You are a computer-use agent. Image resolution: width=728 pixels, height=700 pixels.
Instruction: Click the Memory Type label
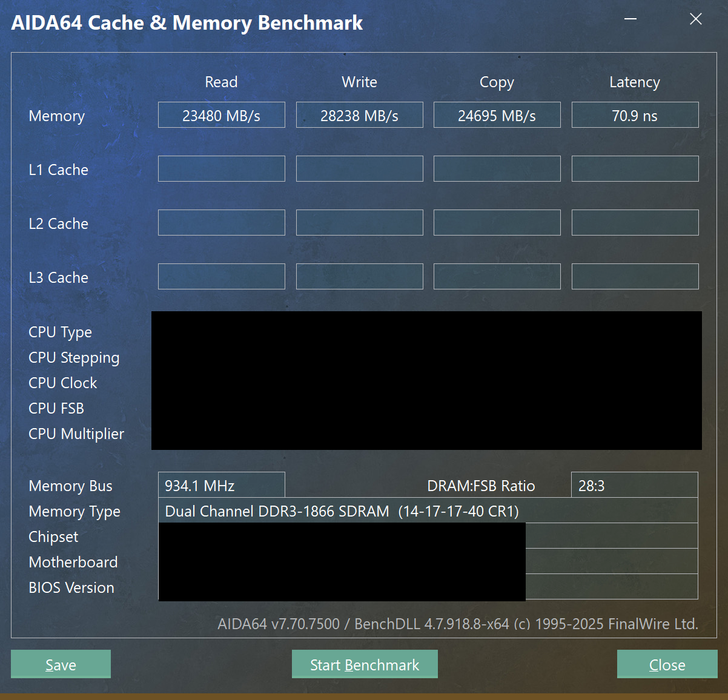click(x=74, y=512)
